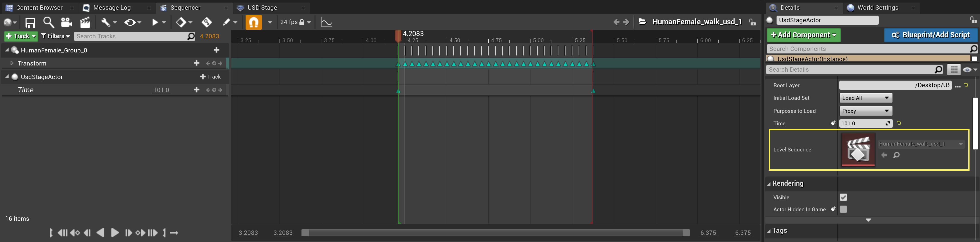Save the sequence with the floppy disk icon
Screen dimensions: 980x242
[x=30, y=23]
